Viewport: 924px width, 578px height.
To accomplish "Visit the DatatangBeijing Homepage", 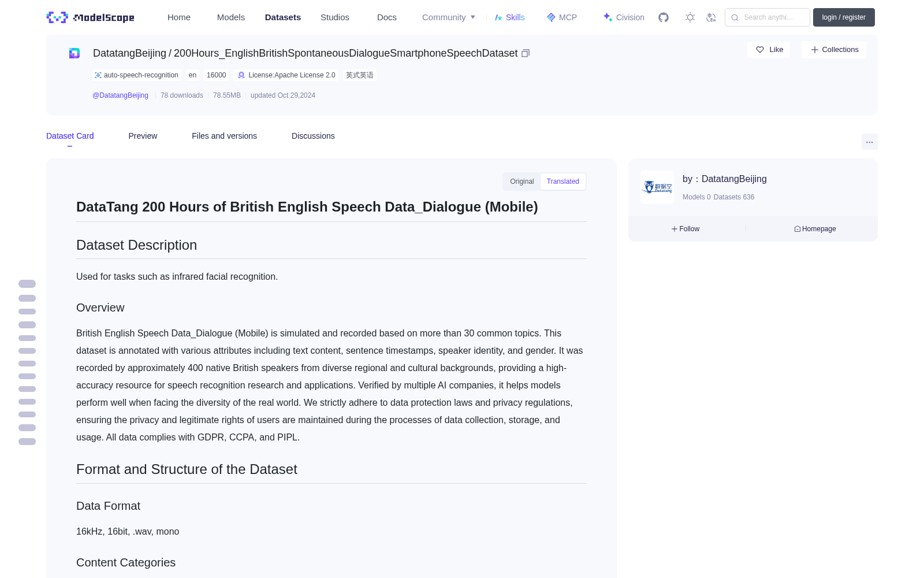I will (815, 229).
